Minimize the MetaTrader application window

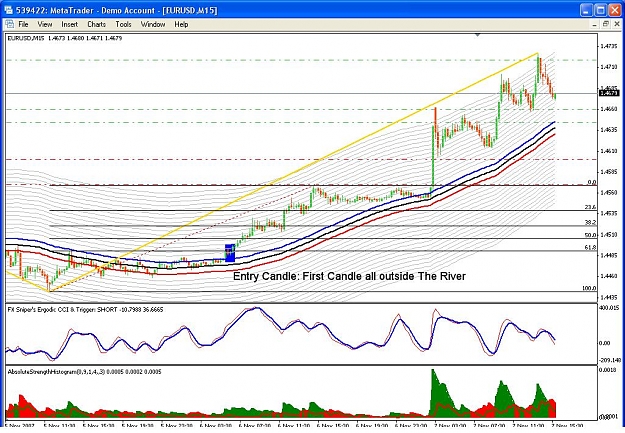click(586, 10)
